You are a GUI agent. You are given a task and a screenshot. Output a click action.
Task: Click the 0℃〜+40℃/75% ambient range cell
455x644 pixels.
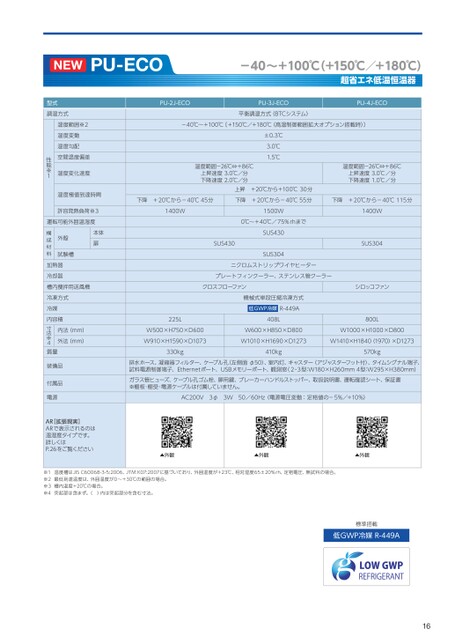tap(273, 222)
